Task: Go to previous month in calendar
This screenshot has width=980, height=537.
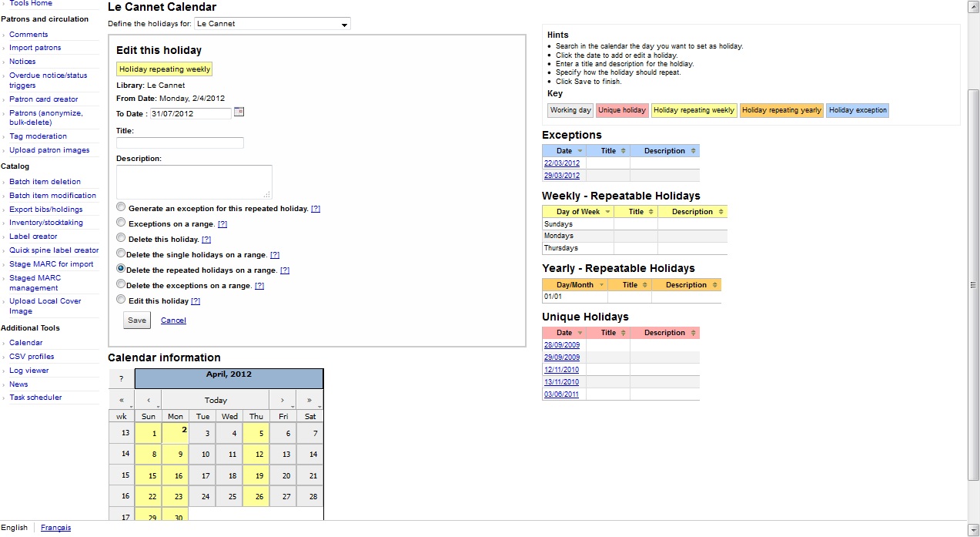Action: coord(148,401)
